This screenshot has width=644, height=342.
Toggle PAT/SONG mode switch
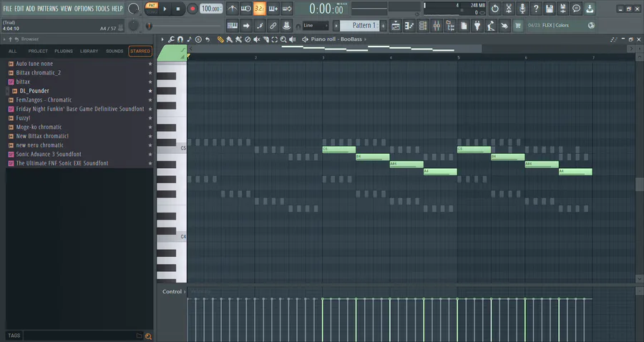click(x=152, y=8)
